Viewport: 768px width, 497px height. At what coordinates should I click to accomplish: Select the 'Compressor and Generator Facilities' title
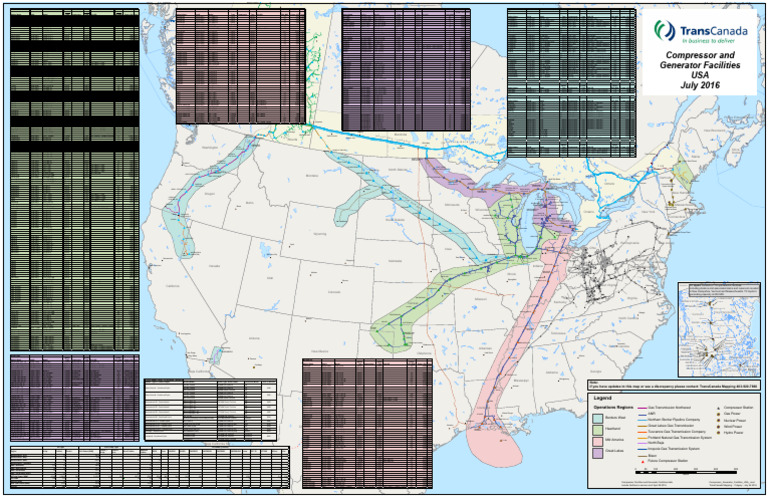[x=700, y=60]
